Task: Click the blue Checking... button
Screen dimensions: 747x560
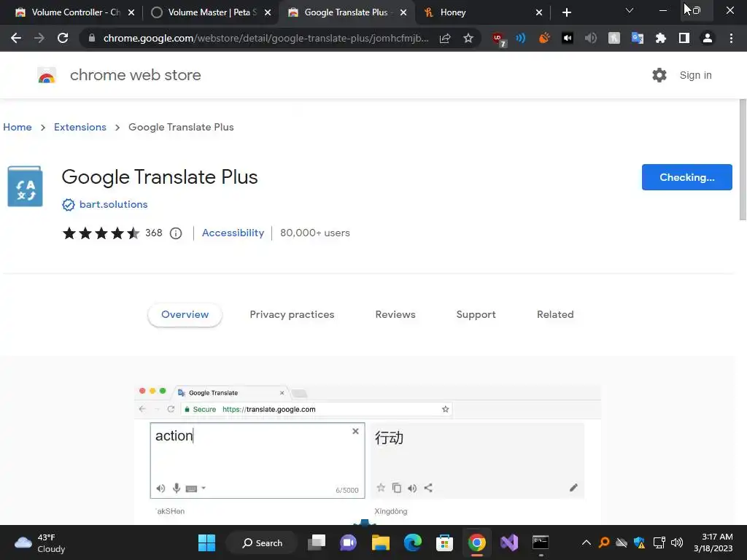Action: [686, 177]
